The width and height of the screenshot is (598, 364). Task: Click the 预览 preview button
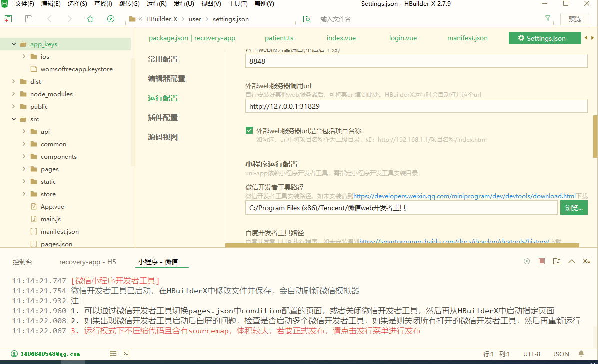pyautogui.click(x=574, y=19)
